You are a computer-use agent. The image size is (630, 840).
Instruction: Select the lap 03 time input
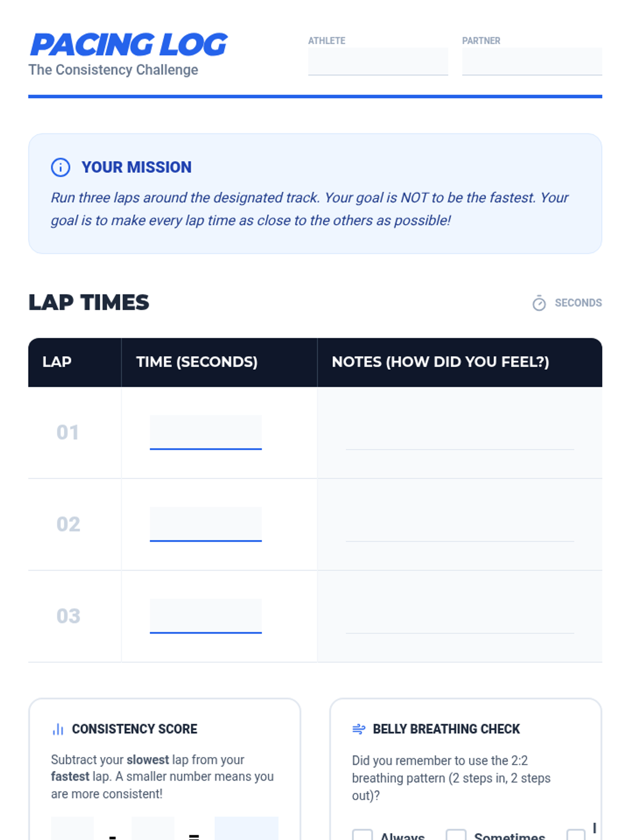206,616
